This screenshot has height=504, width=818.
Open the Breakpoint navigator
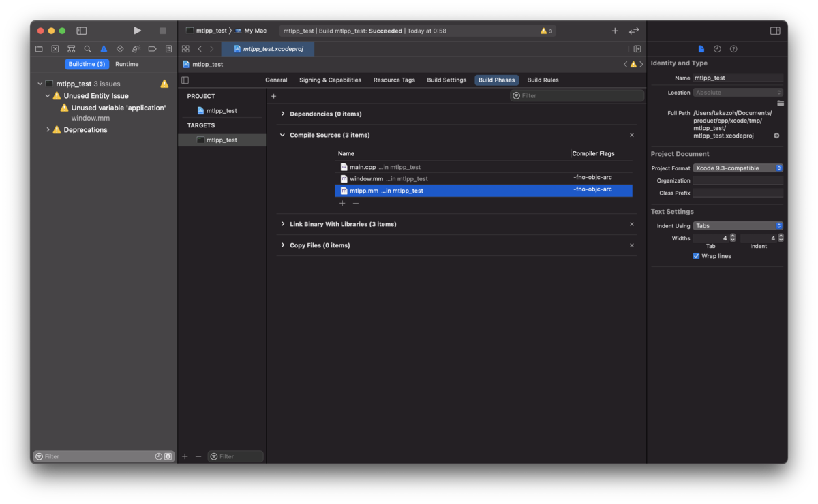(152, 49)
